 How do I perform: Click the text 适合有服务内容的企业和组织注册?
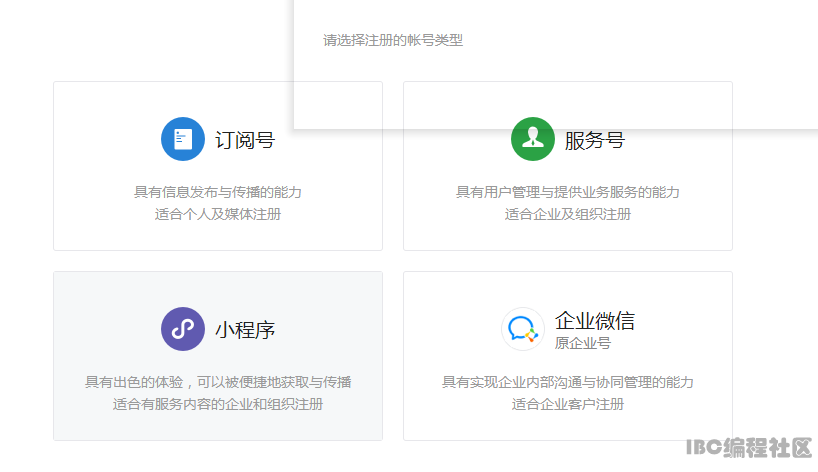click(218, 404)
